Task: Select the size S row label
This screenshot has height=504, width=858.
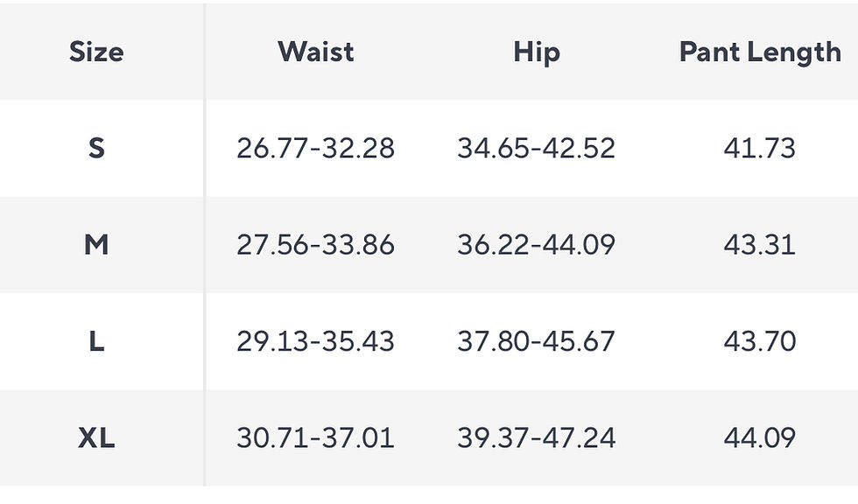Action: [96, 148]
